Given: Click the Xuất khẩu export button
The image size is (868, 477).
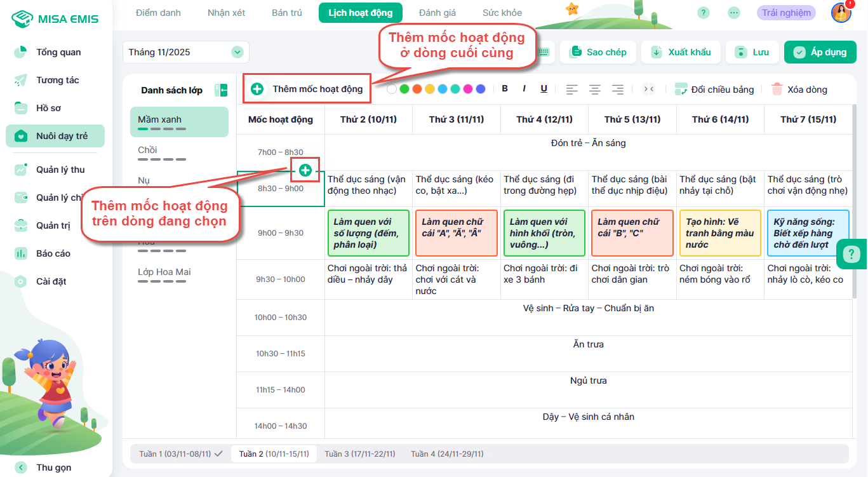Looking at the screenshot, I should pos(681,52).
